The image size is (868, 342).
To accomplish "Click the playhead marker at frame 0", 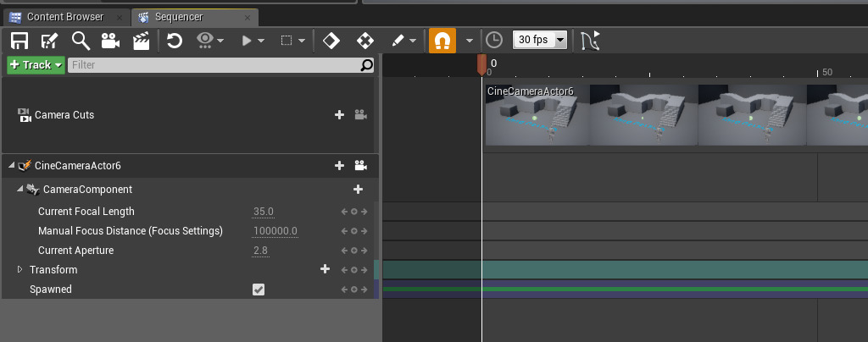I will [481, 65].
